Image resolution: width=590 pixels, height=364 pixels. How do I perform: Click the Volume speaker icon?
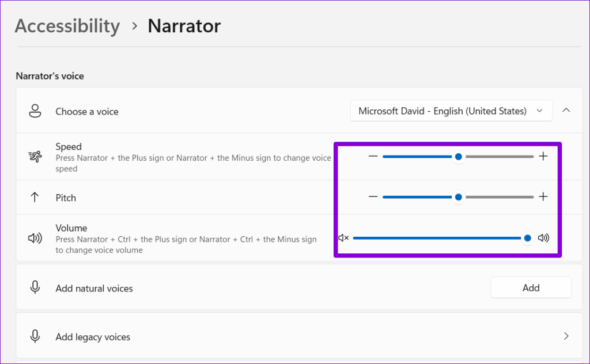coord(35,238)
